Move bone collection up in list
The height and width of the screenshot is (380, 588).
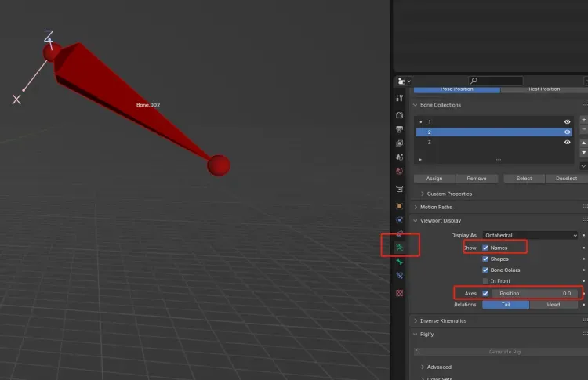pyautogui.click(x=583, y=143)
